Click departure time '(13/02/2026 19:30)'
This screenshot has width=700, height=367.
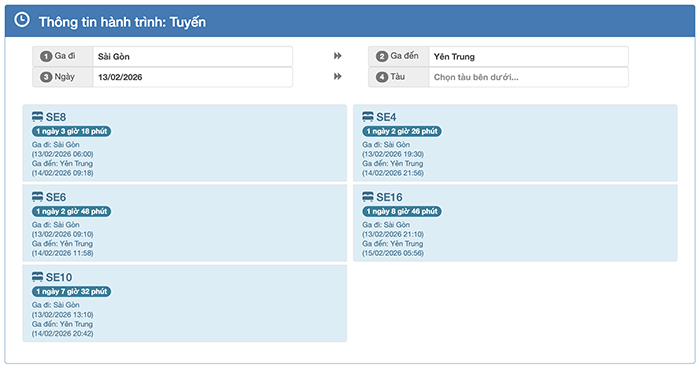pos(393,154)
